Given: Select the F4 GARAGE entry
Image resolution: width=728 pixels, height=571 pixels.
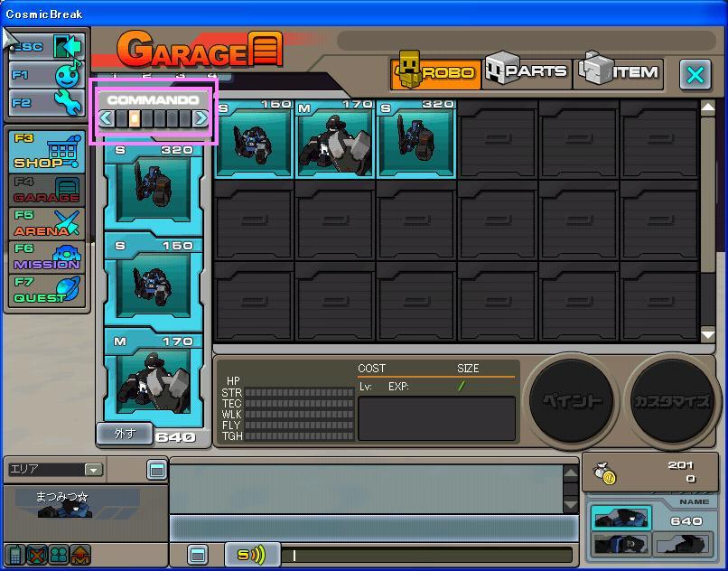Looking at the screenshot, I should (47, 191).
